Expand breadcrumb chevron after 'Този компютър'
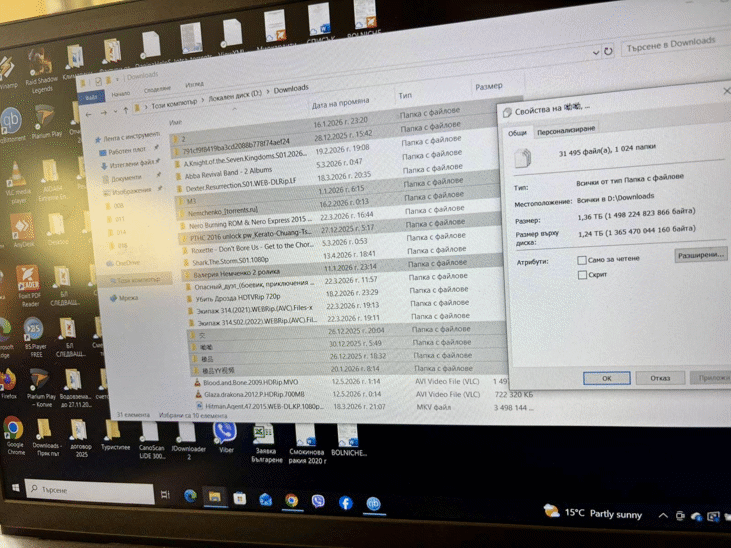The width and height of the screenshot is (731, 548). pyautogui.click(x=202, y=101)
